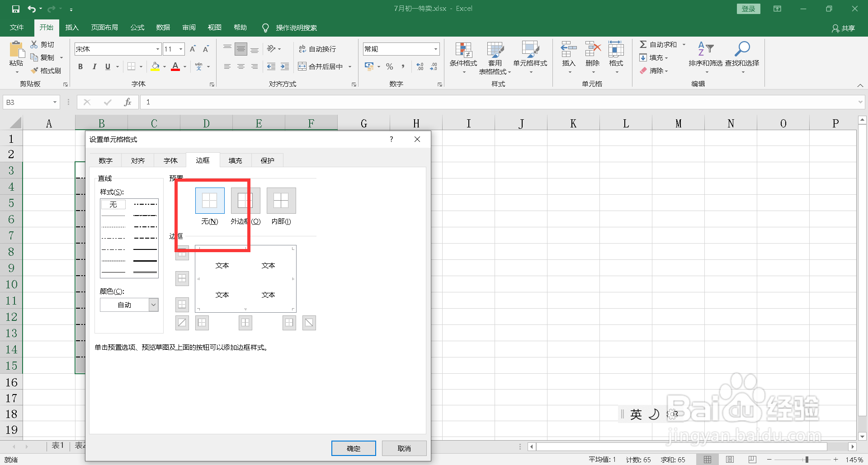
Task: Click the diagonal-up border button
Action: 182,323
